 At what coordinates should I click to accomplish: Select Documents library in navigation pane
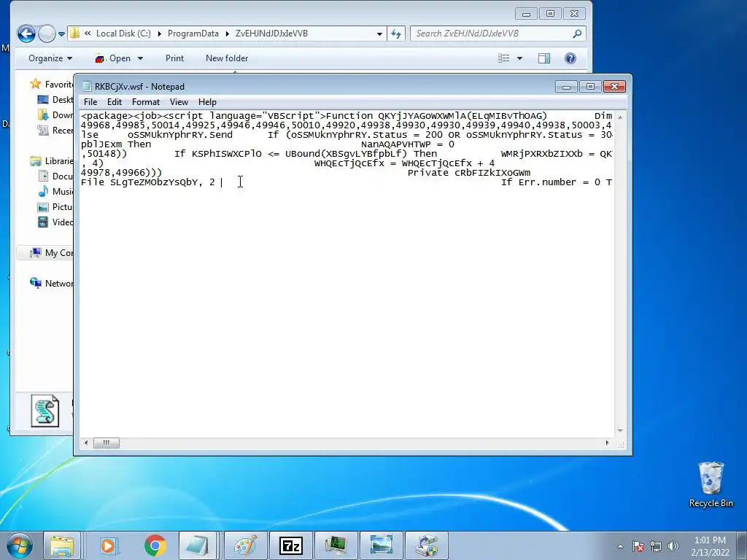click(55, 176)
